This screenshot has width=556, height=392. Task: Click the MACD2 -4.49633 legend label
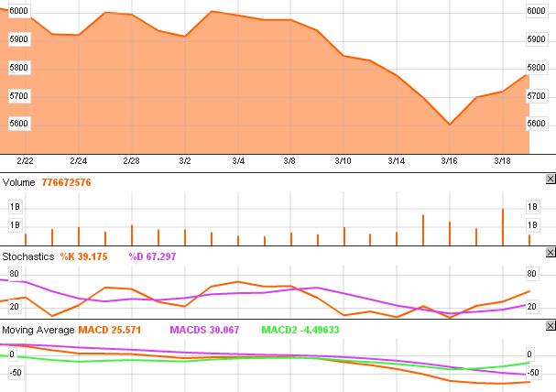(301, 329)
